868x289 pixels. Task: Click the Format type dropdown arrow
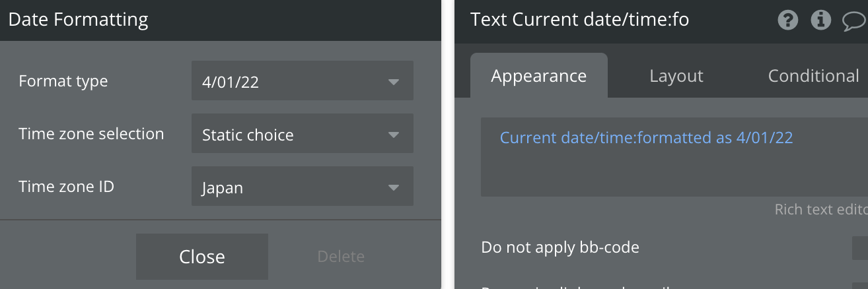394,82
